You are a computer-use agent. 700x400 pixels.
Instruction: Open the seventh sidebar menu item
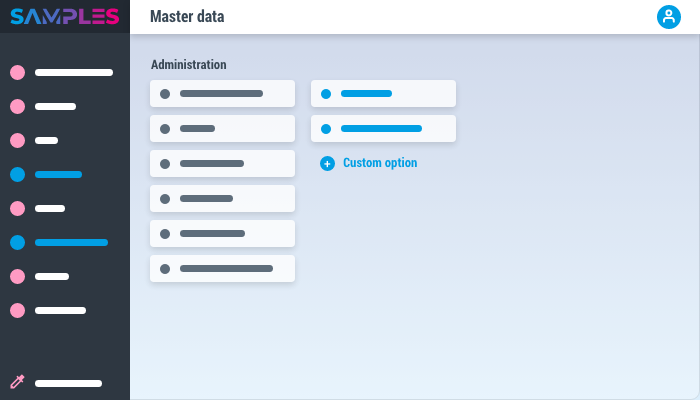coord(52,276)
